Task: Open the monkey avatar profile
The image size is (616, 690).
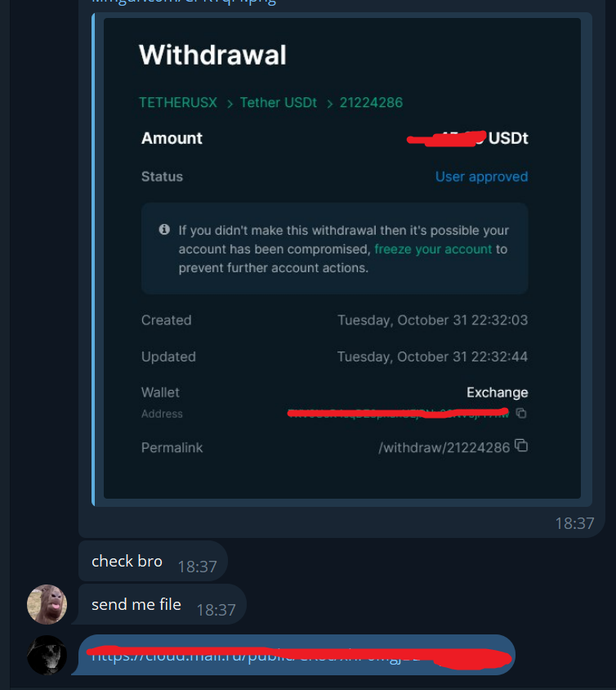Action: (x=47, y=604)
